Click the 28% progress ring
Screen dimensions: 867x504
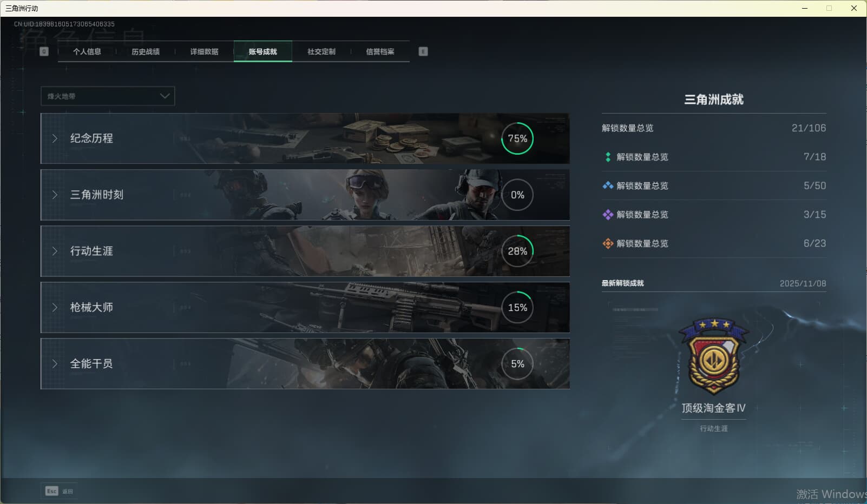[517, 251]
